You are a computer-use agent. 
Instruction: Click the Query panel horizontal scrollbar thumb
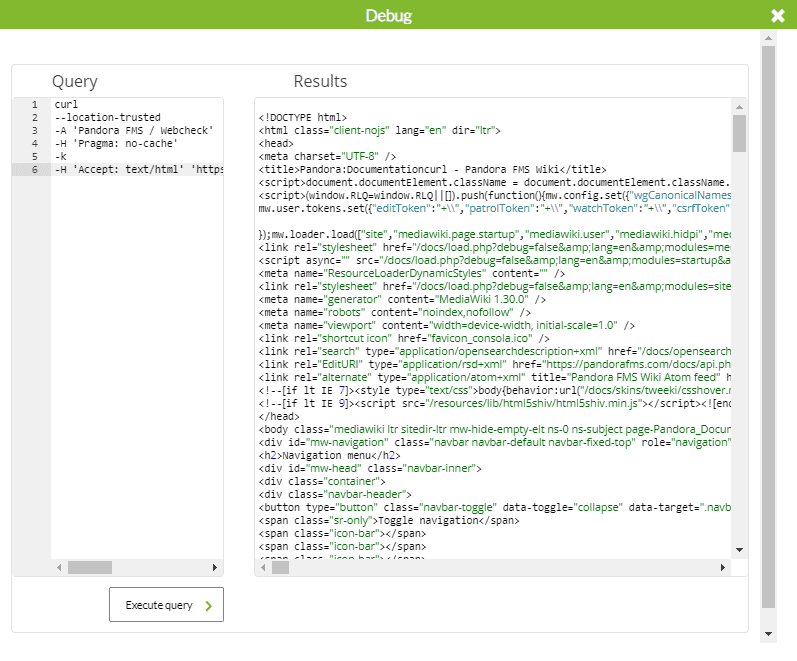tap(90, 567)
